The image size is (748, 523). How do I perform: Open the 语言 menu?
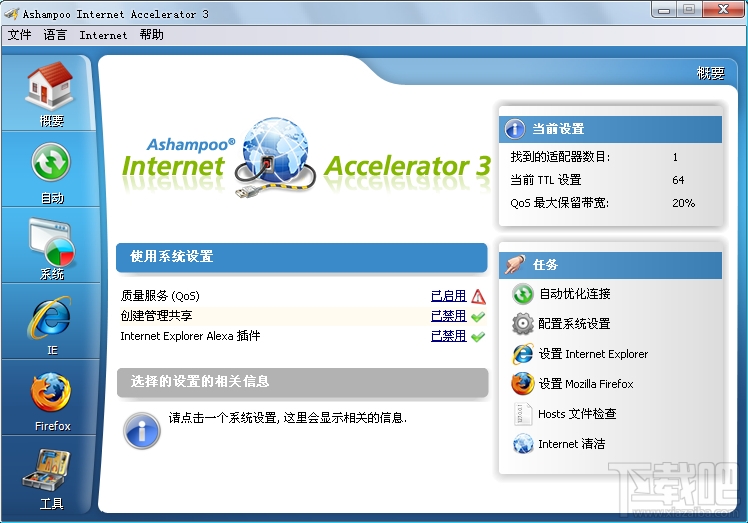(x=55, y=35)
